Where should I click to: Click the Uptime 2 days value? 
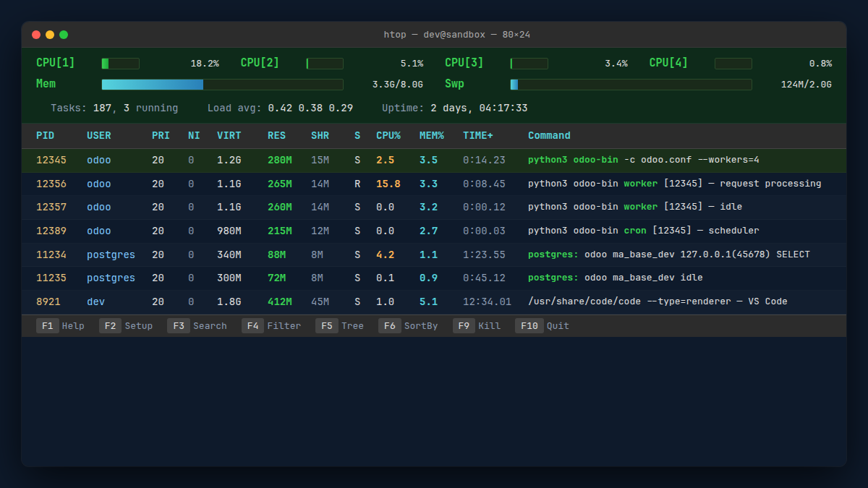479,108
